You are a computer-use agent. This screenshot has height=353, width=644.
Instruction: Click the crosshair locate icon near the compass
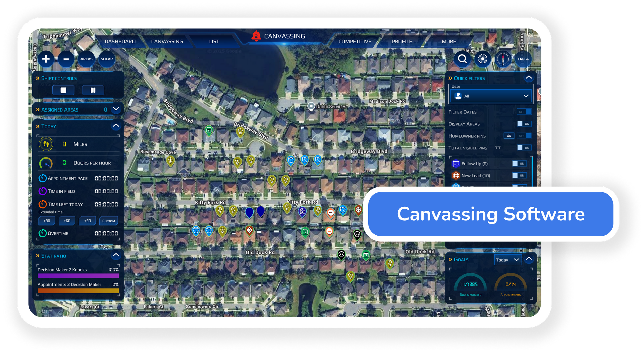click(483, 59)
